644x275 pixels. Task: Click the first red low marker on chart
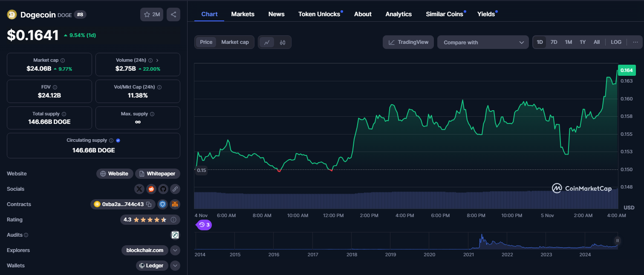[x=279, y=171]
